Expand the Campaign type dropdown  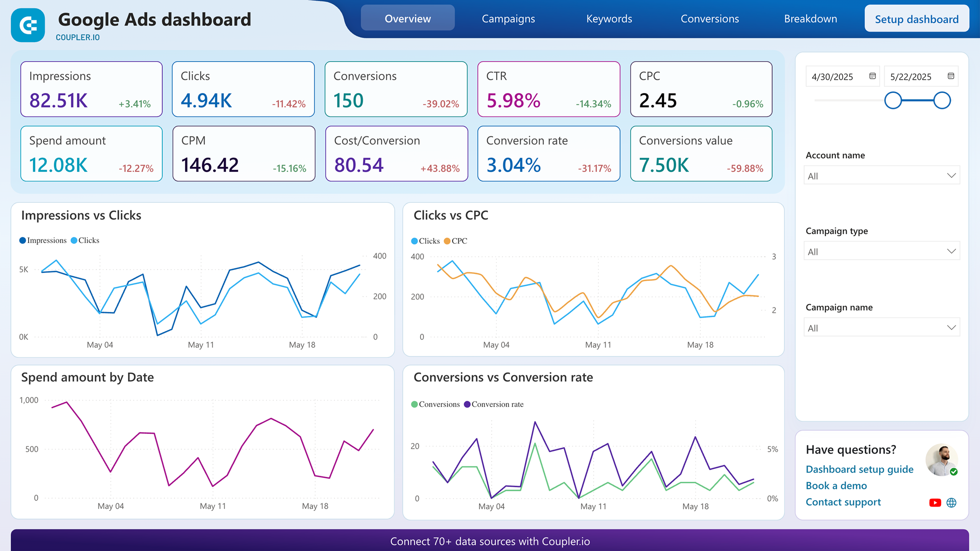click(x=881, y=251)
